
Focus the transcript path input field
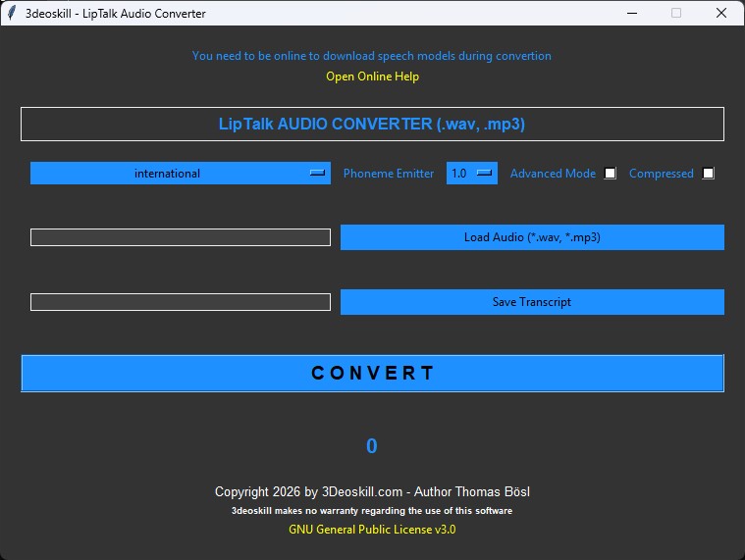click(181, 302)
